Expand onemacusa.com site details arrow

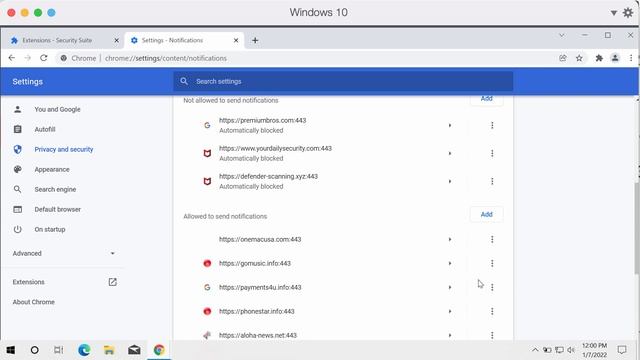pyautogui.click(x=450, y=239)
